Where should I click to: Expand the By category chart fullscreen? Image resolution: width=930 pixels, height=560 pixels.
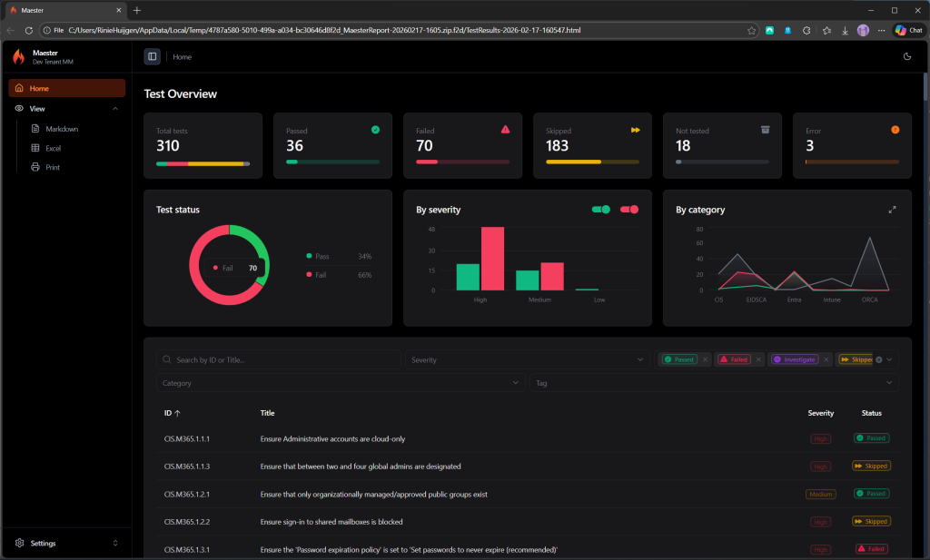click(892, 210)
